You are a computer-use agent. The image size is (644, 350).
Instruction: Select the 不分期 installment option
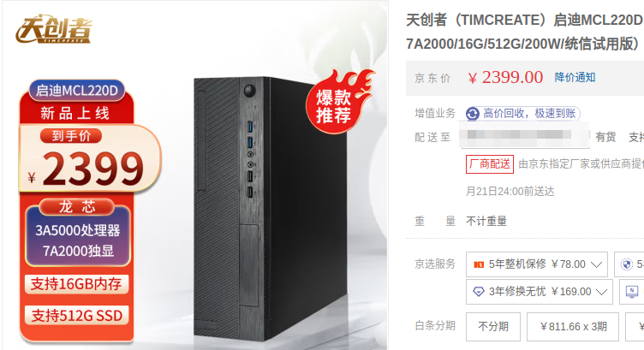493,327
